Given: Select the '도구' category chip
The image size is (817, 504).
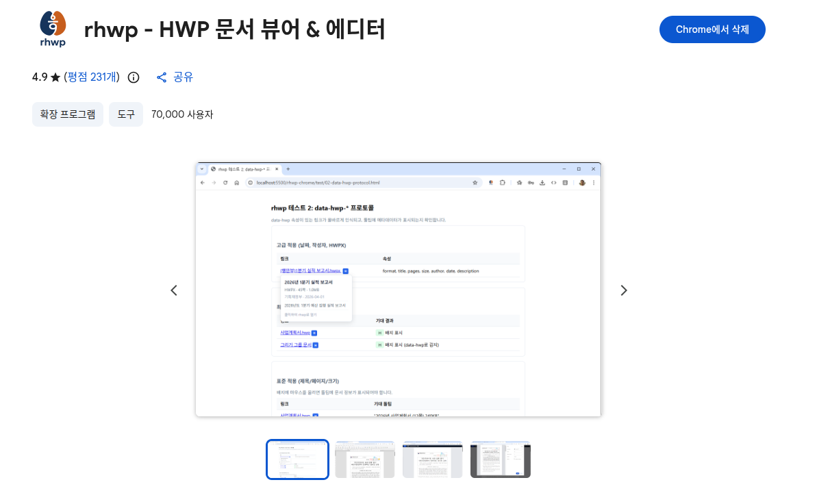Looking at the screenshot, I should pos(125,114).
